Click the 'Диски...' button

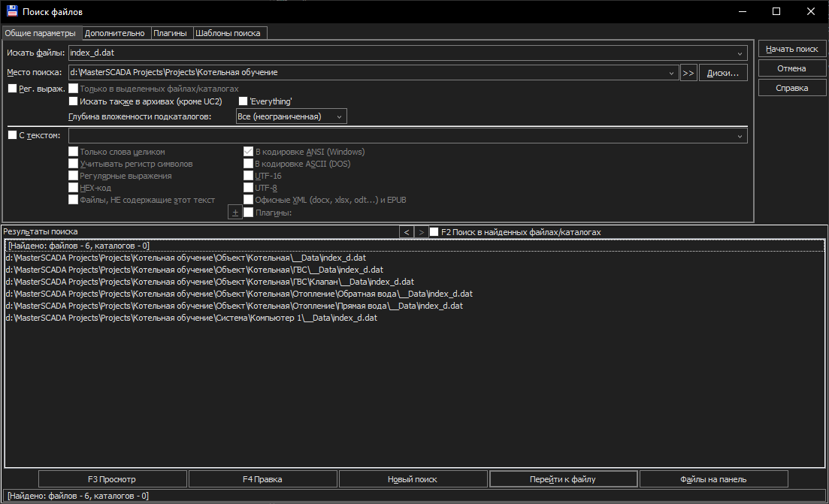[723, 73]
